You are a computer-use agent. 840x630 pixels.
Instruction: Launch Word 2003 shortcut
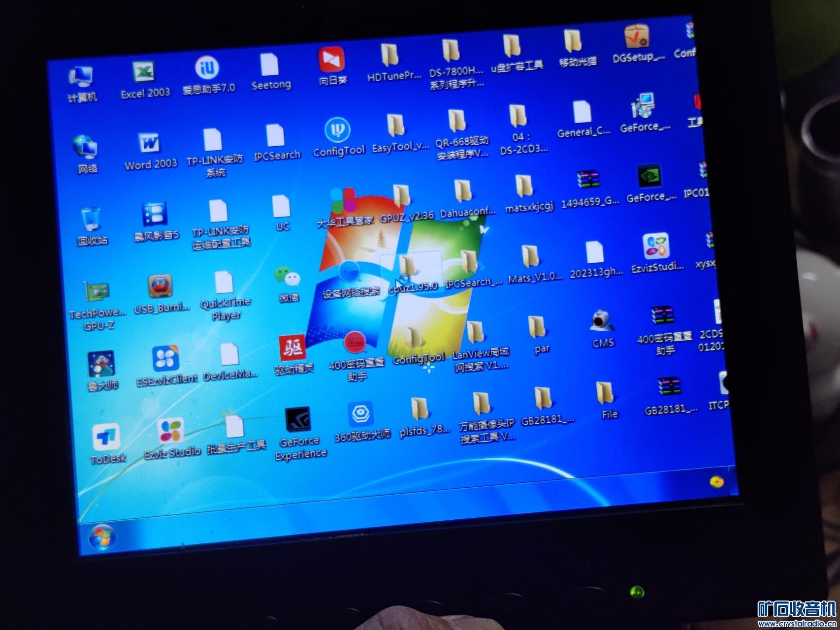point(149,144)
